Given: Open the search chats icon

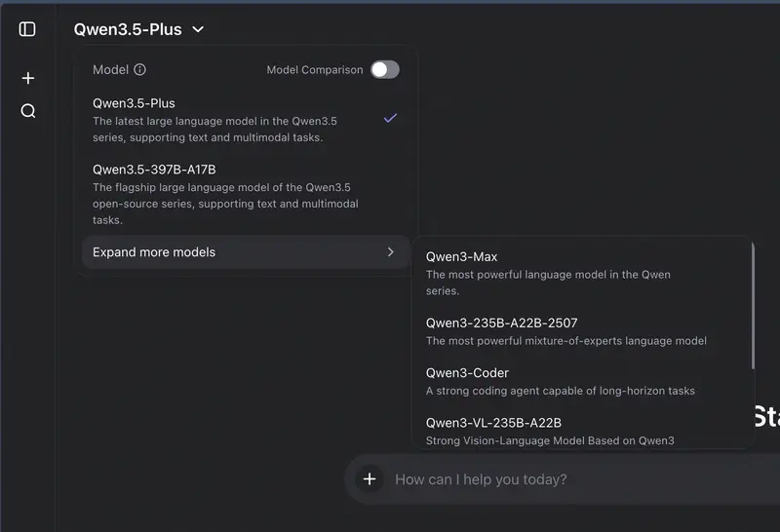Looking at the screenshot, I should [28, 111].
